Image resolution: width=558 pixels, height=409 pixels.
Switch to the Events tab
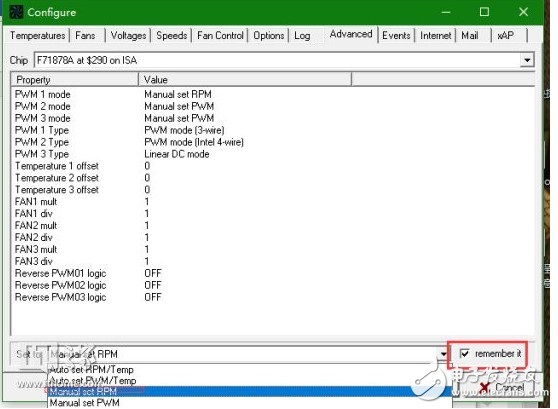(x=396, y=36)
